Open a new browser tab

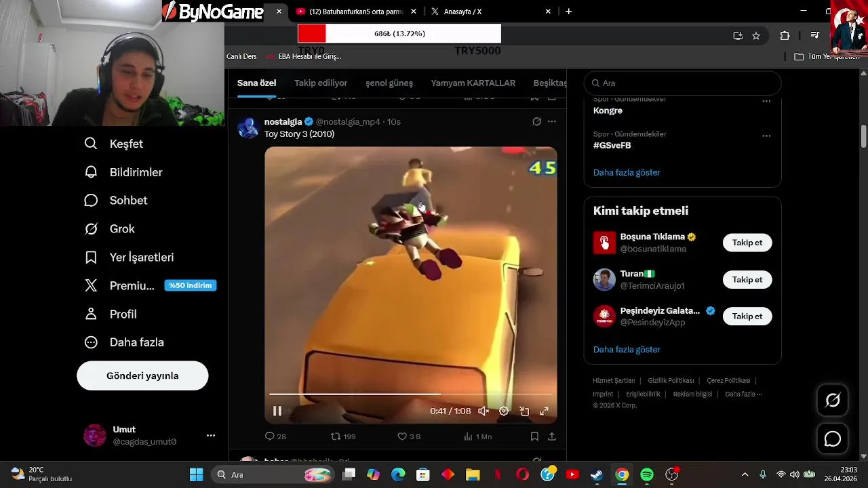pos(568,12)
